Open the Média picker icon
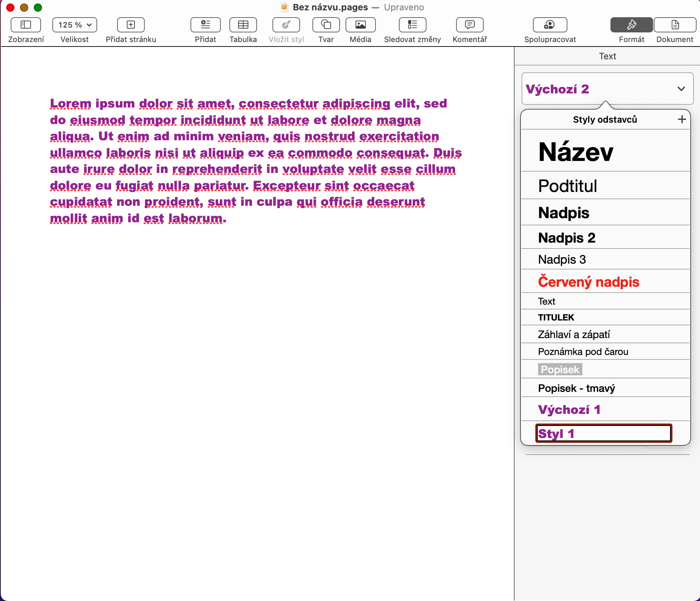The image size is (700, 601). (x=360, y=25)
